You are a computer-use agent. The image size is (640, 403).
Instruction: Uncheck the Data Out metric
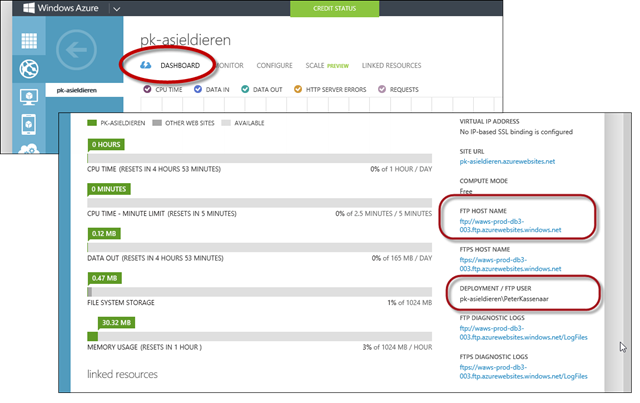click(245, 89)
